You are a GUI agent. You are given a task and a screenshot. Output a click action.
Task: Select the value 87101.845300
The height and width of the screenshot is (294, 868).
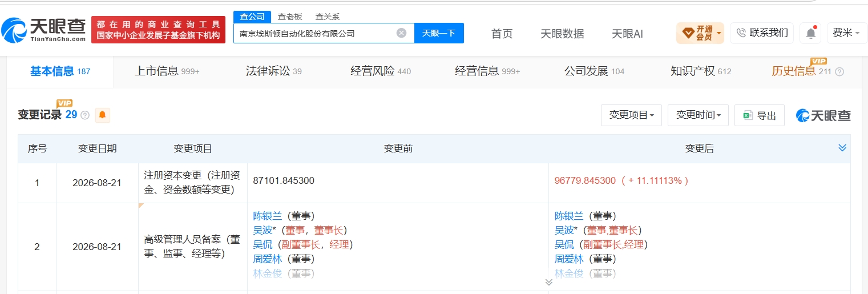tap(284, 180)
